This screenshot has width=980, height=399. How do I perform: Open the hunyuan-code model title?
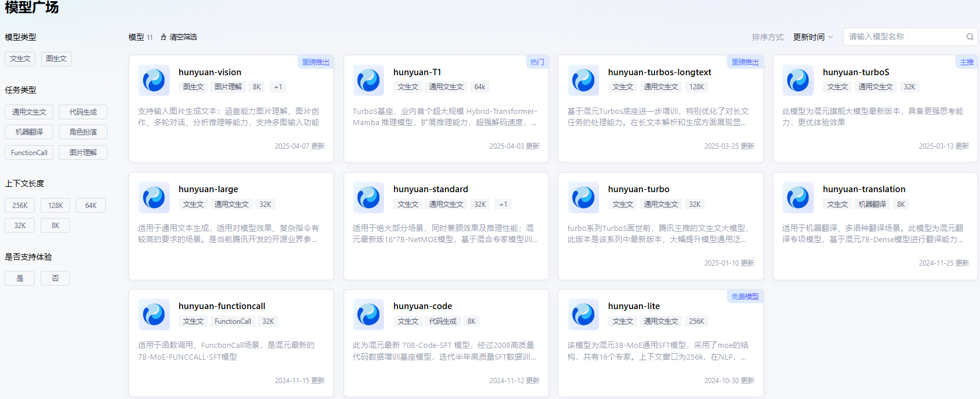pyautogui.click(x=423, y=306)
